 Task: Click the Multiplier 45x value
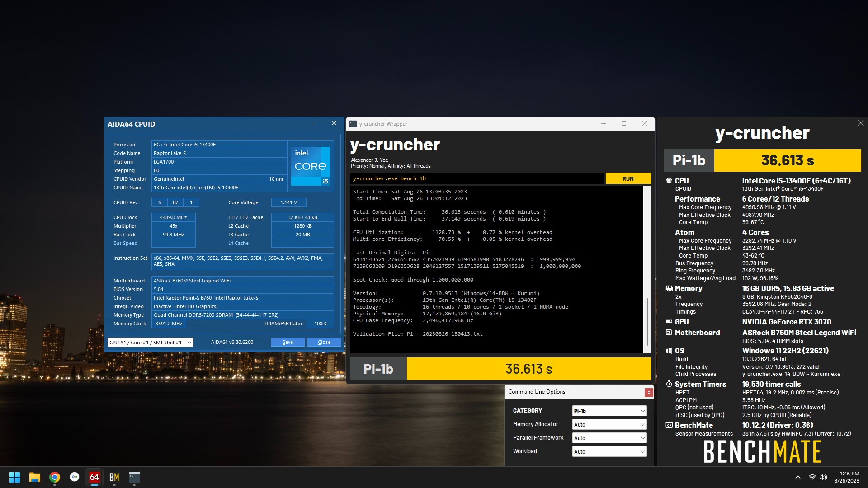tap(174, 226)
